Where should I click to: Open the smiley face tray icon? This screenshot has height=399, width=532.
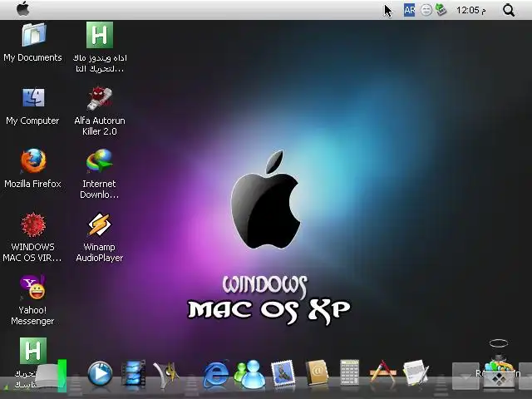click(x=426, y=10)
